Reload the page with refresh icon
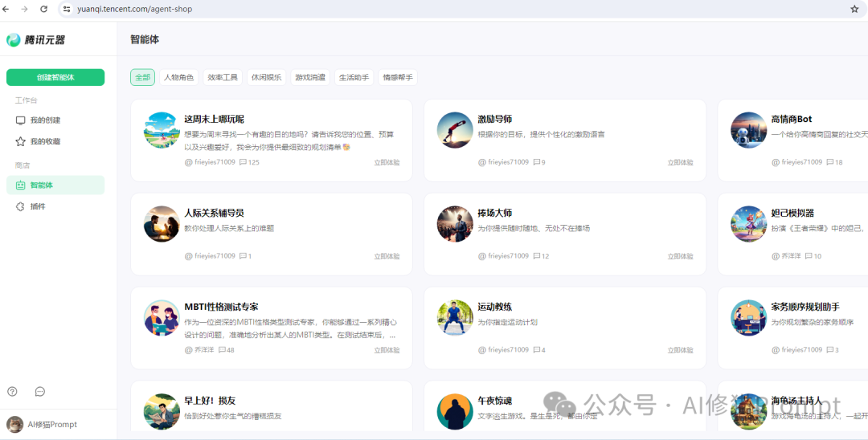The image size is (868, 440). [43, 9]
